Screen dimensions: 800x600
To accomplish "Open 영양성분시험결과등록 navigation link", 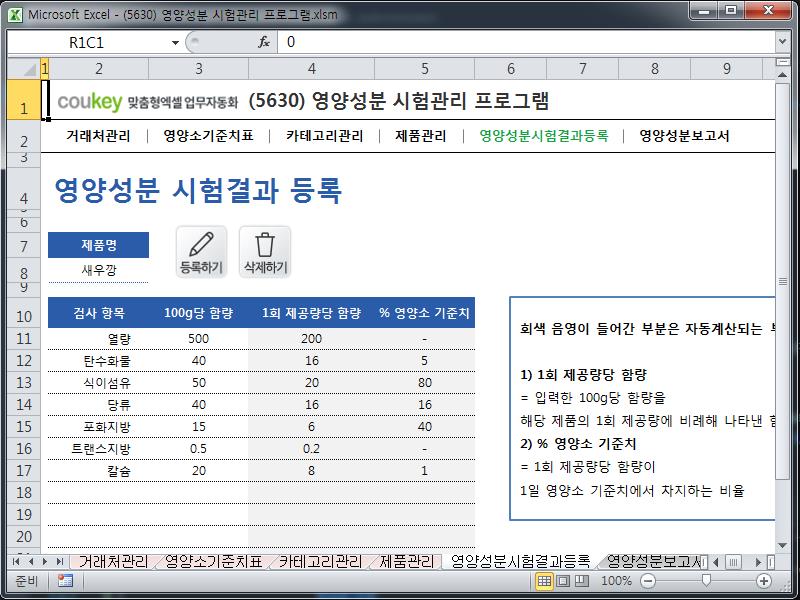I will click(544, 136).
